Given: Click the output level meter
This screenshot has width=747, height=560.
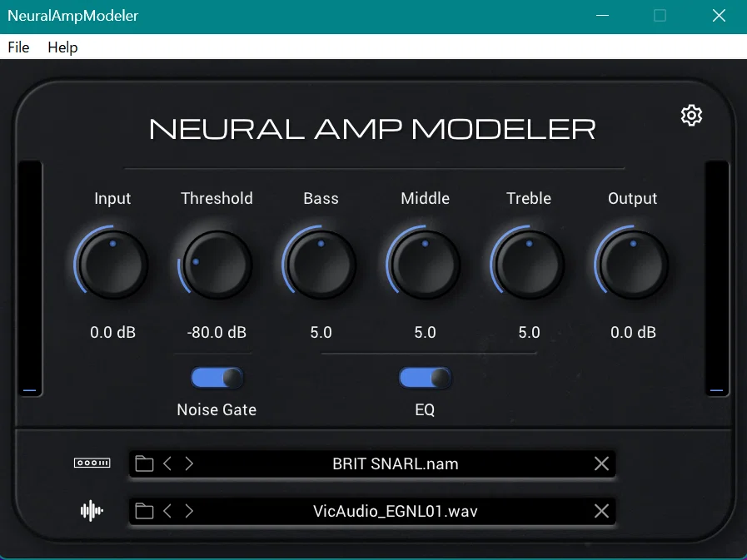Looking at the screenshot, I should (717, 279).
